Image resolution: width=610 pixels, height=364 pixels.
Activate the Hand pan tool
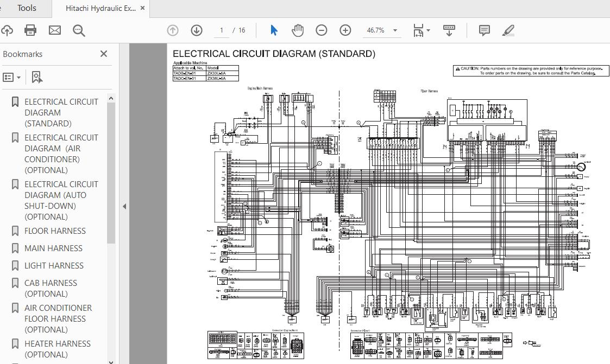tap(298, 30)
